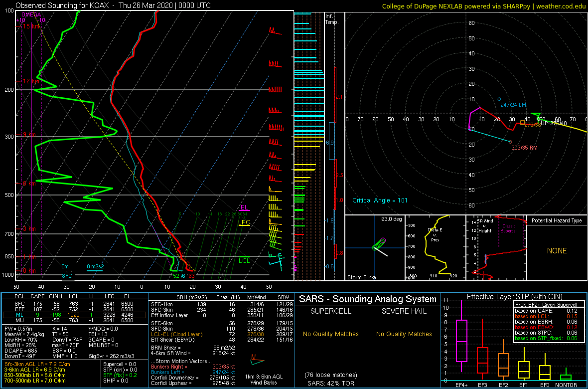Select the highlighted ML parcel row
588x389 pixels.
pos(75,316)
